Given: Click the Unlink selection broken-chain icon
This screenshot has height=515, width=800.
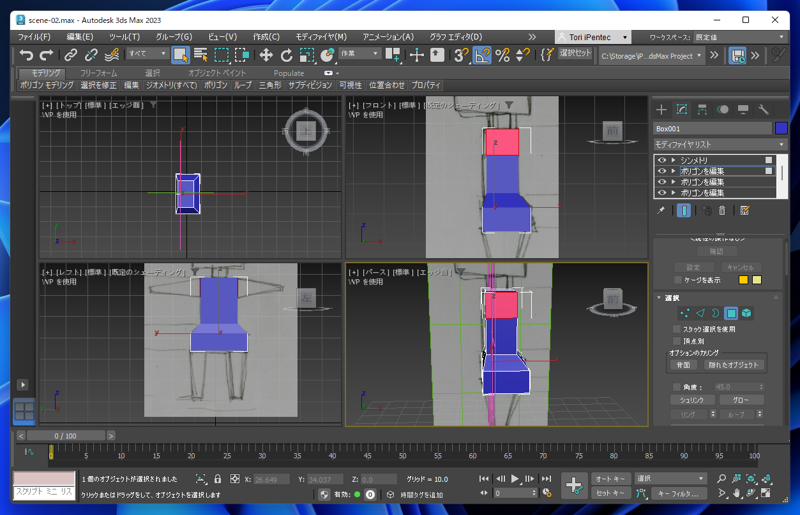Looking at the screenshot, I should point(91,55).
